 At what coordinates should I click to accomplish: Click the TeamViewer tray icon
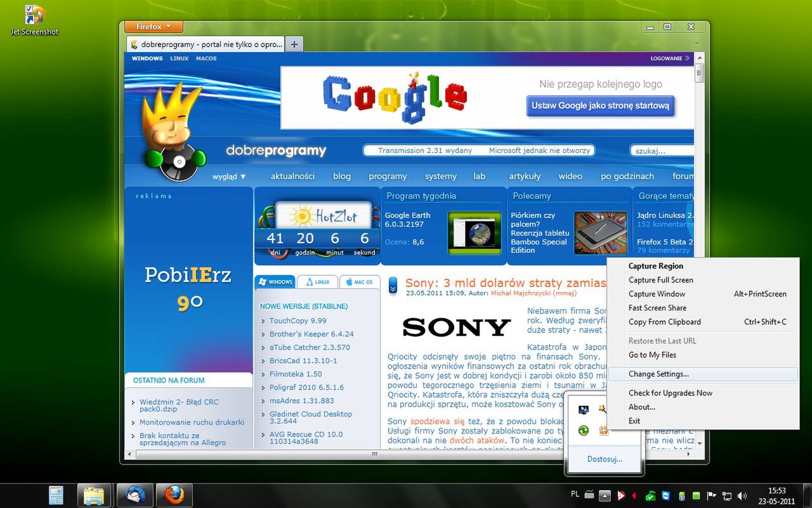click(665, 495)
